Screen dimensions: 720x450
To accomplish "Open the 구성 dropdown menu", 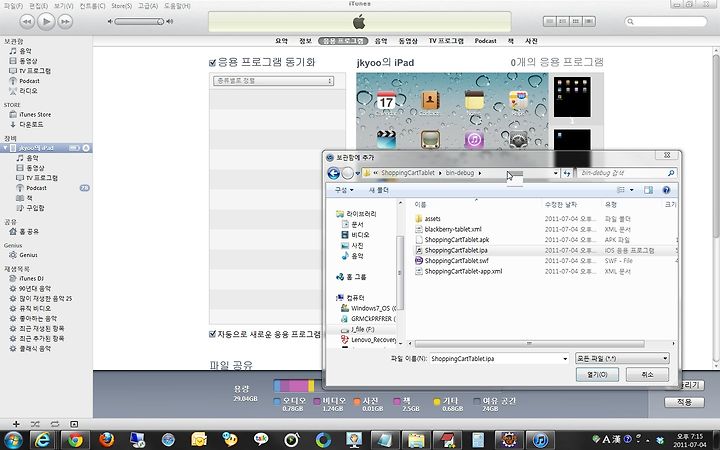I will point(344,190).
